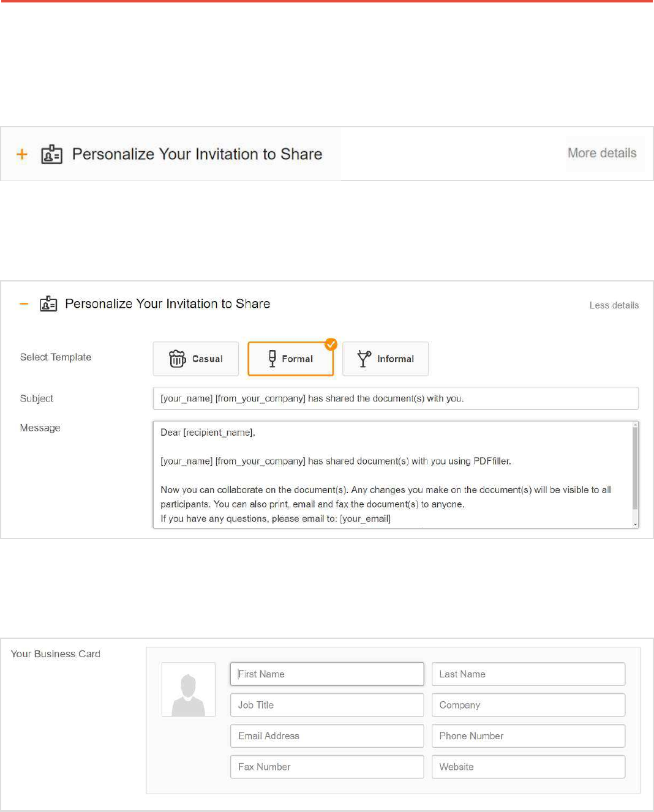The height and width of the screenshot is (812, 654).
Task: Collapse panel with Less details
Action: pos(614,305)
